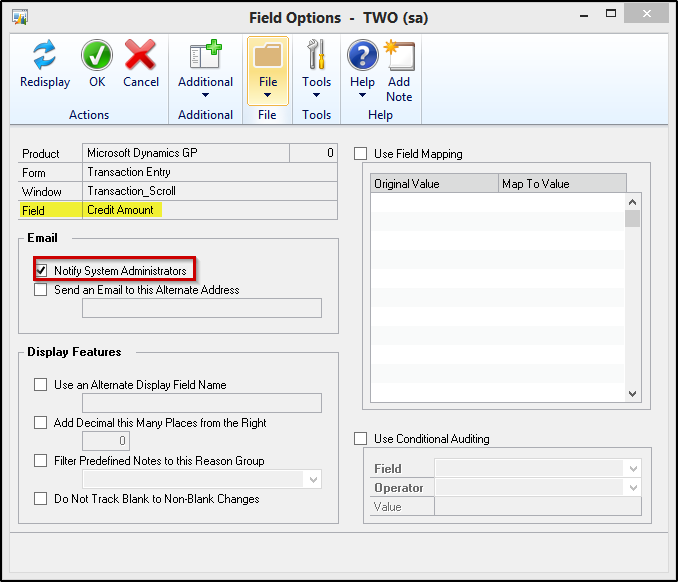The height and width of the screenshot is (582, 678).
Task: Click the Microsoft Dynamics GP product value
Action: [142, 153]
